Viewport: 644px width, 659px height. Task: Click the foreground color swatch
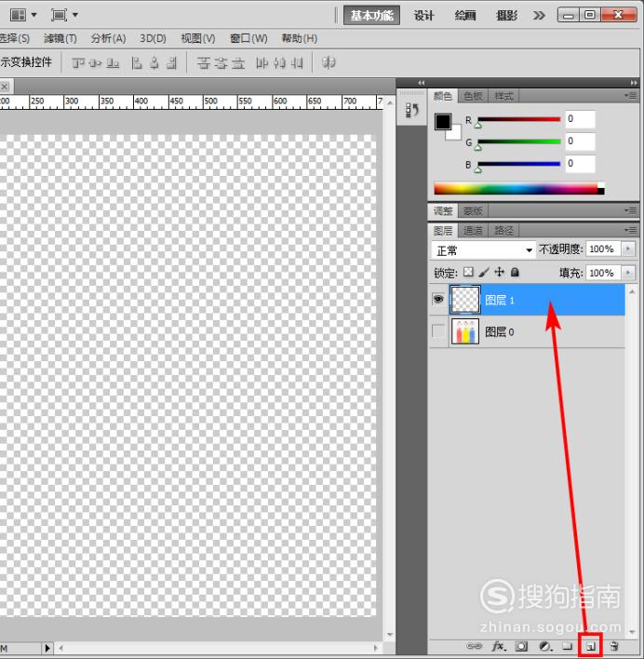click(443, 122)
